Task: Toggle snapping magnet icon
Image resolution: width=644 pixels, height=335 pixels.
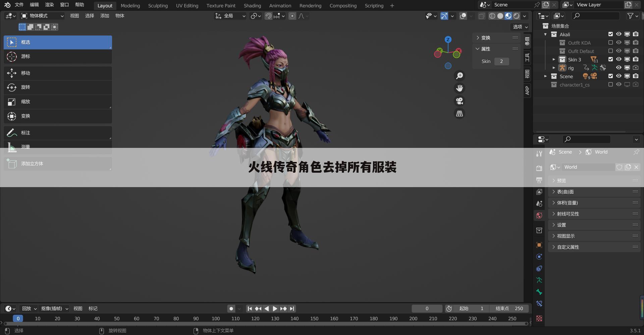Action: click(x=268, y=16)
